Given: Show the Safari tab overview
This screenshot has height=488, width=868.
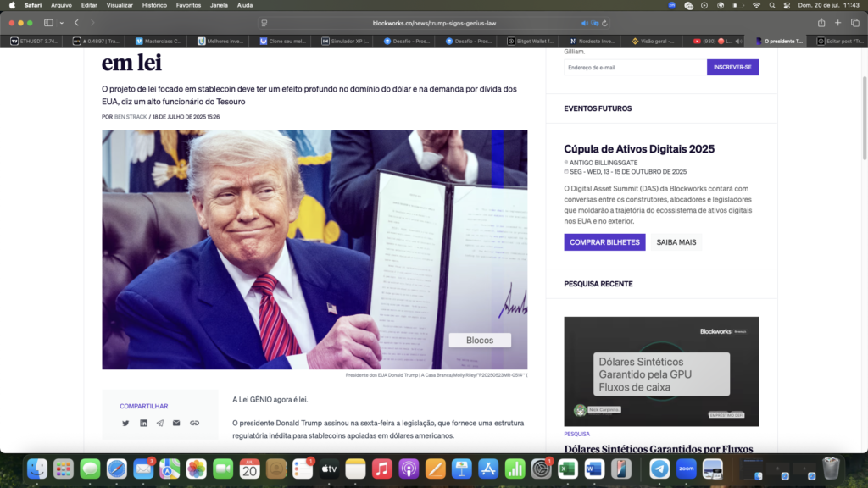Looking at the screenshot, I should pyautogui.click(x=855, y=23).
